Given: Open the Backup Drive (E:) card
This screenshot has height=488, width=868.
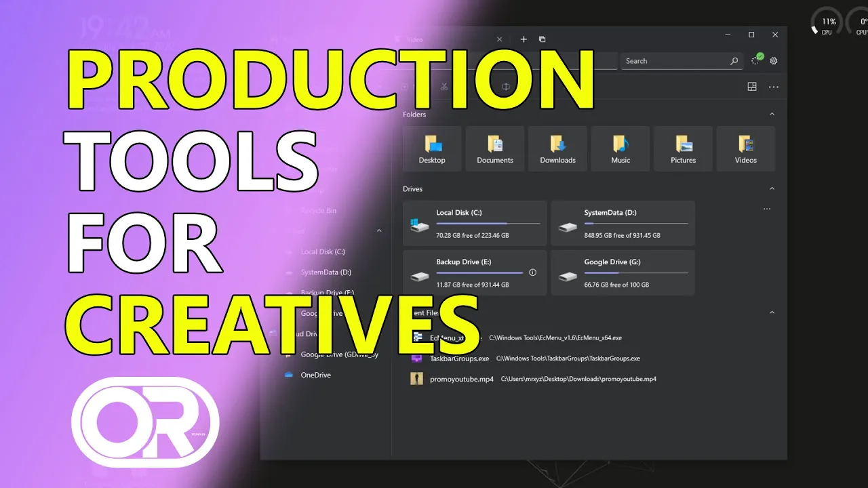Looking at the screenshot, I should click(x=475, y=272).
